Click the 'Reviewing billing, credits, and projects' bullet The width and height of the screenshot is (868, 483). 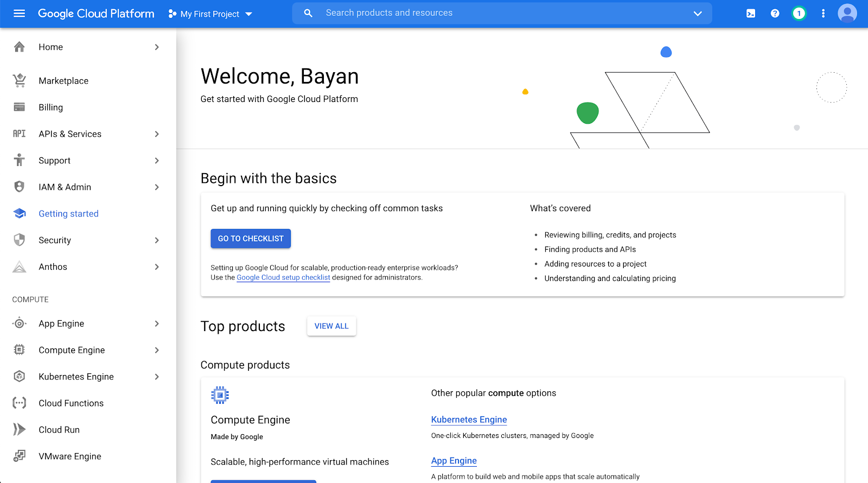[610, 235]
